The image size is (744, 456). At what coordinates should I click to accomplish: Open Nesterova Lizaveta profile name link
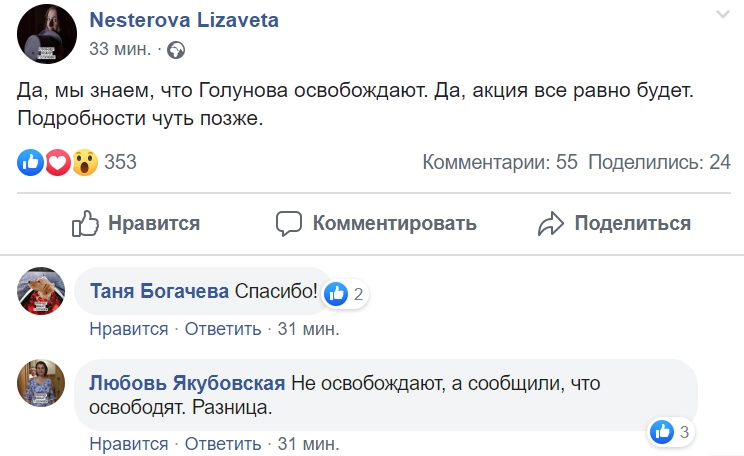pos(184,20)
